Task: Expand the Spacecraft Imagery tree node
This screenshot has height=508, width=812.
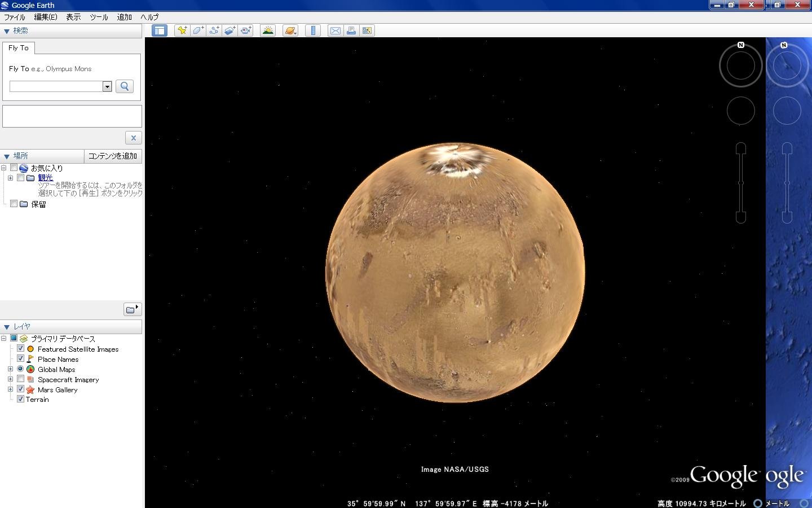Action: click(x=10, y=379)
